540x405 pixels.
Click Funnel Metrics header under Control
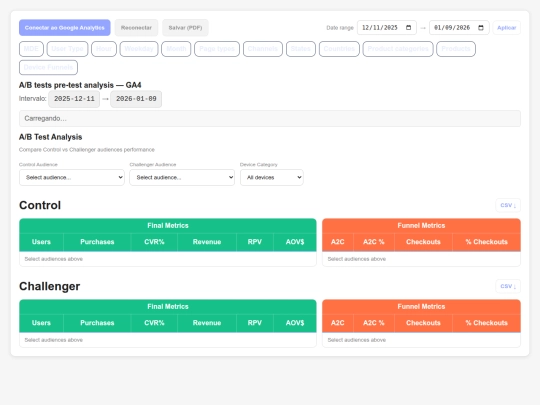(421, 226)
